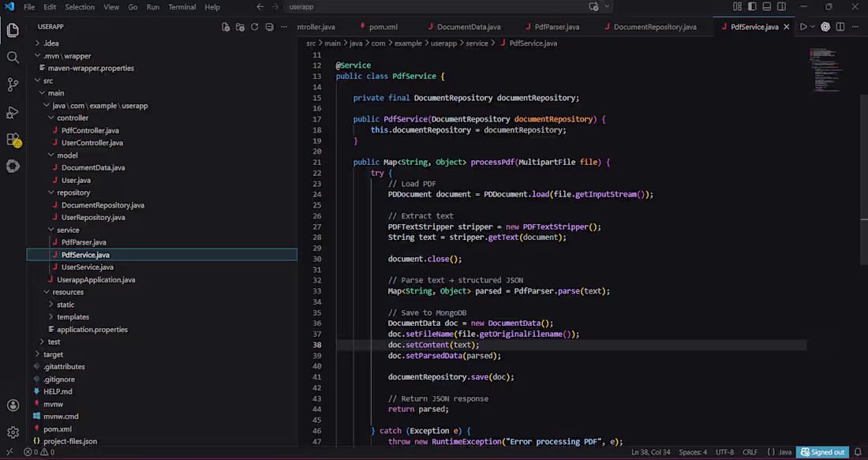Open a new file in the Explorer
The width and height of the screenshot is (868, 460).
pyautogui.click(x=226, y=26)
